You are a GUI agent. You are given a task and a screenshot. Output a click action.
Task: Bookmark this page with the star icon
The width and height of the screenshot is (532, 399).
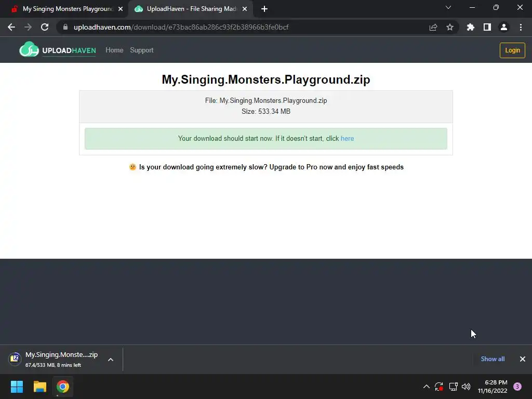click(x=450, y=27)
